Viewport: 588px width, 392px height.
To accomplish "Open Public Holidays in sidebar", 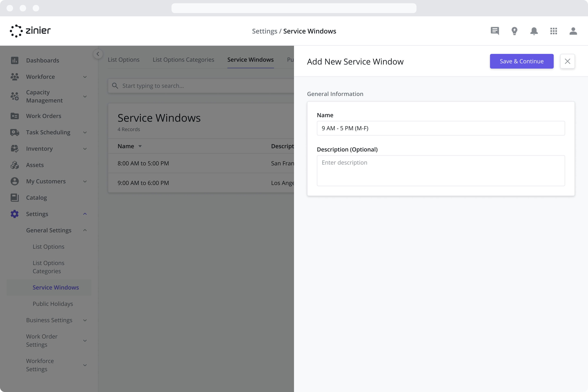I will tap(53, 304).
